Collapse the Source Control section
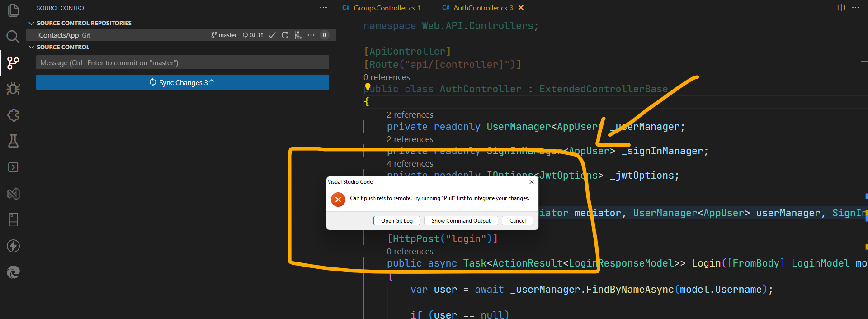The image size is (868, 319). tap(31, 47)
